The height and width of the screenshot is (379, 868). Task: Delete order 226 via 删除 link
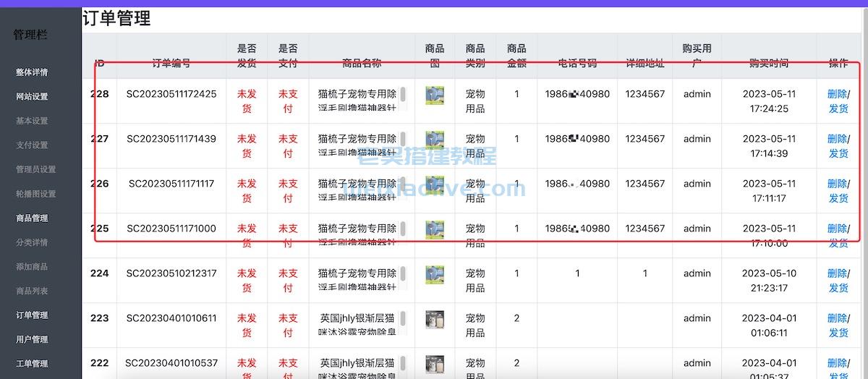pyautogui.click(x=837, y=184)
